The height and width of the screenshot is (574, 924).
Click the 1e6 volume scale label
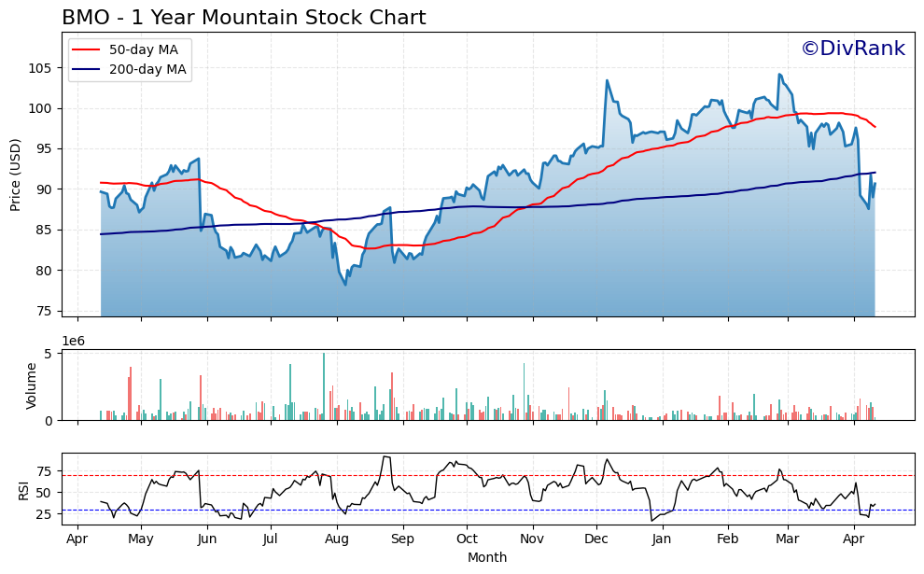(73, 341)
